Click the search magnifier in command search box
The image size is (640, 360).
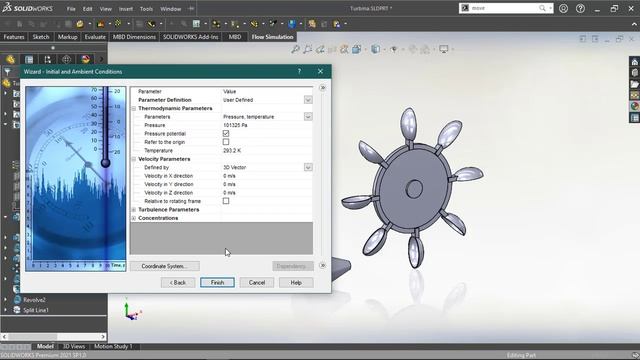coord(542,8)
